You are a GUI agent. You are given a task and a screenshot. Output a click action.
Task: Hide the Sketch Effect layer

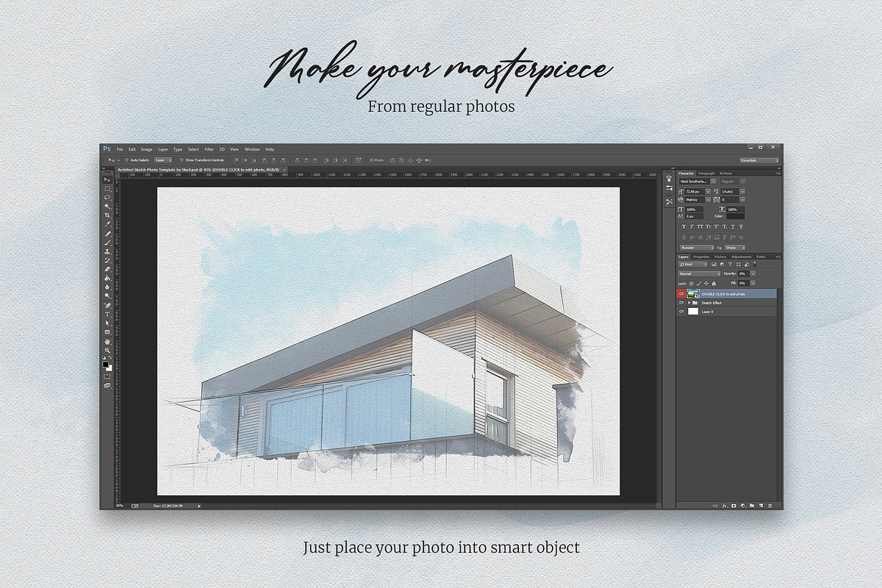tap(681, 303)
